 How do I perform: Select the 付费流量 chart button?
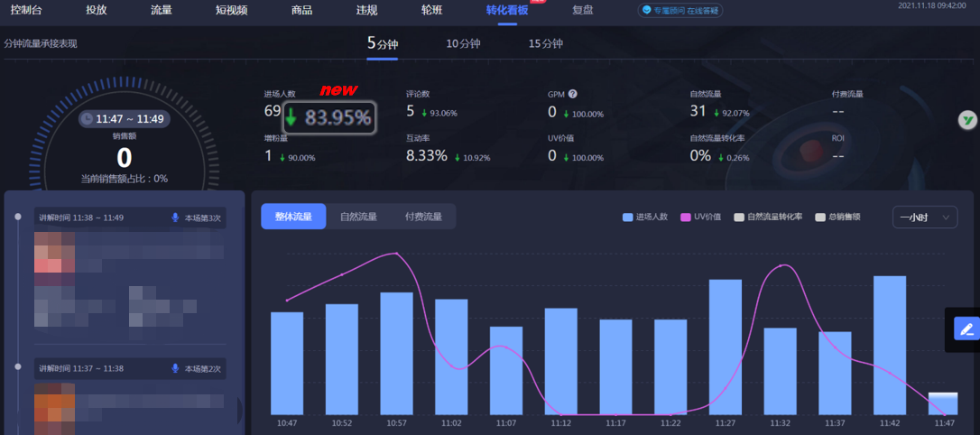tap(423, 217)
